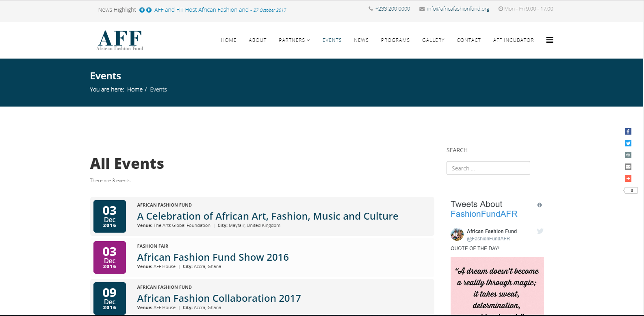Screen dimensions: 644x316
Task: Open FashionFundAFR Twitter link
Action: coord(484,214)
